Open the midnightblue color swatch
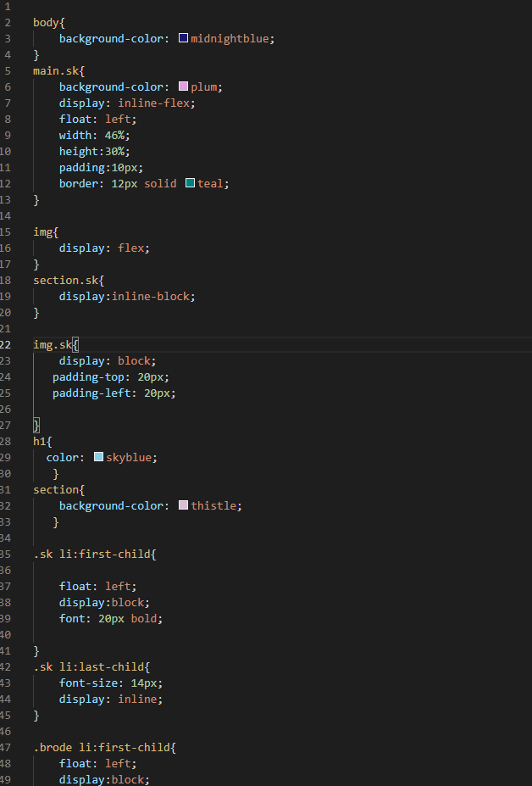The image size is (532, 786). (183, 38)
